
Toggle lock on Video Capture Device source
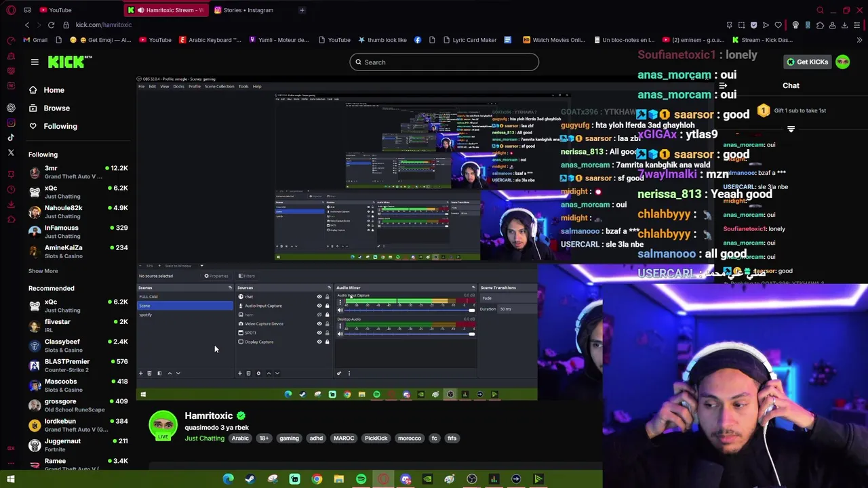coord(327,324)
